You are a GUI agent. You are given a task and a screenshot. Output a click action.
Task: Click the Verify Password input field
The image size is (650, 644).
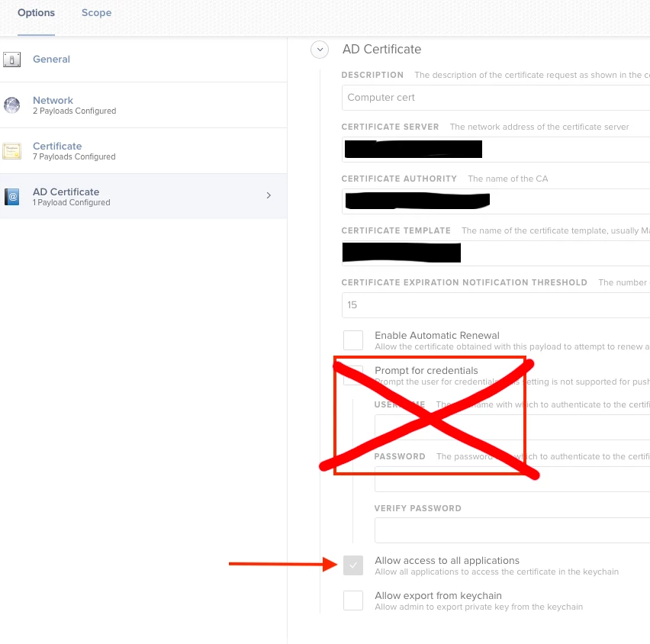click(x=513, y=530)
